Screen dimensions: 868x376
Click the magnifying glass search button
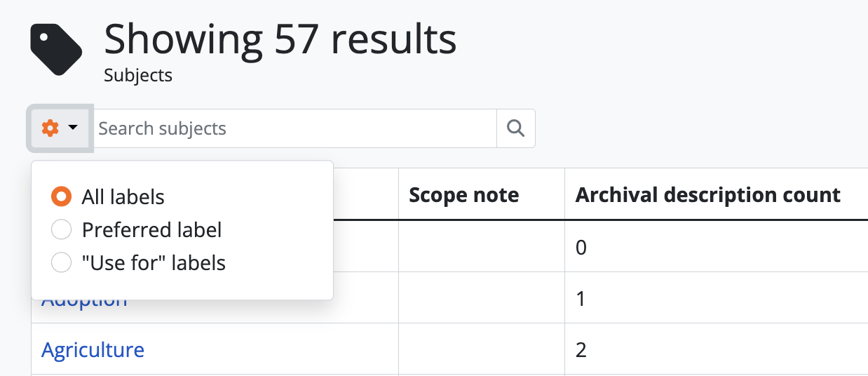pyautogui.click(x=515, y=128)
